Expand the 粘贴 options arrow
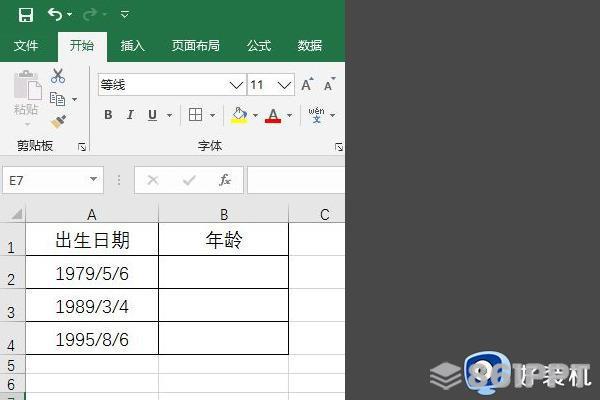Screen dimensions: 600x400 pos(27,124)
